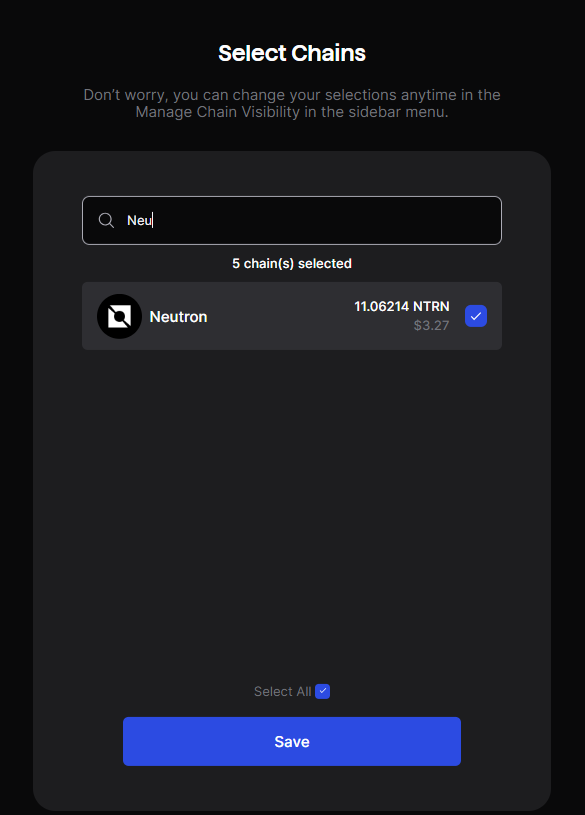
Task: Focus the chain search input field
Action: pyautogui.click(x=292, y=220)
